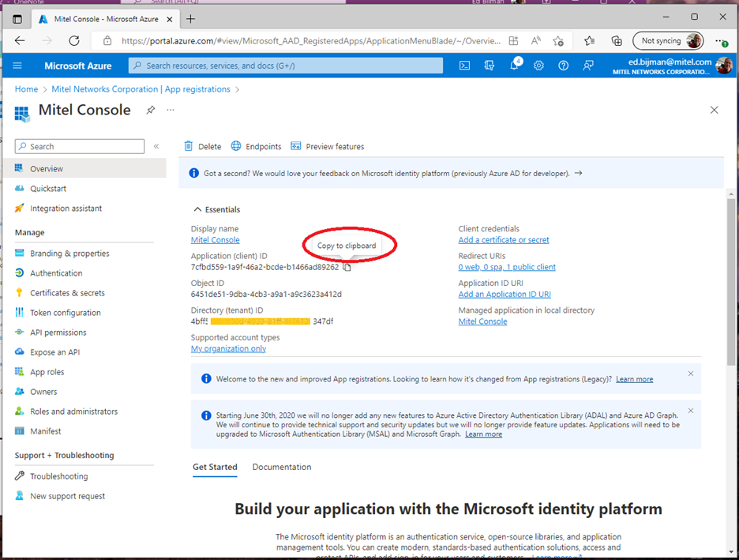Open portal settings gear icon
Screen dimensions: 739x560
tap(538, 66)
